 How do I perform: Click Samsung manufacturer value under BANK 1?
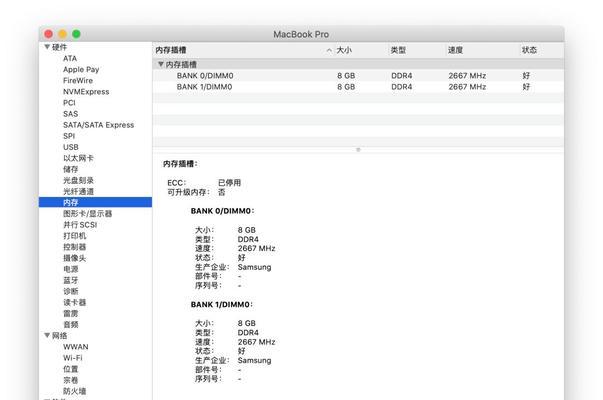[255, 361]
